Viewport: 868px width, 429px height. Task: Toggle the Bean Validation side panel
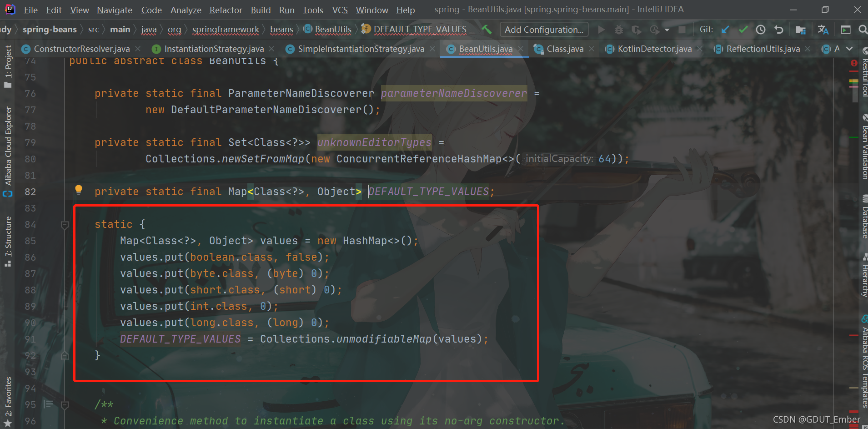coord(864,146)
